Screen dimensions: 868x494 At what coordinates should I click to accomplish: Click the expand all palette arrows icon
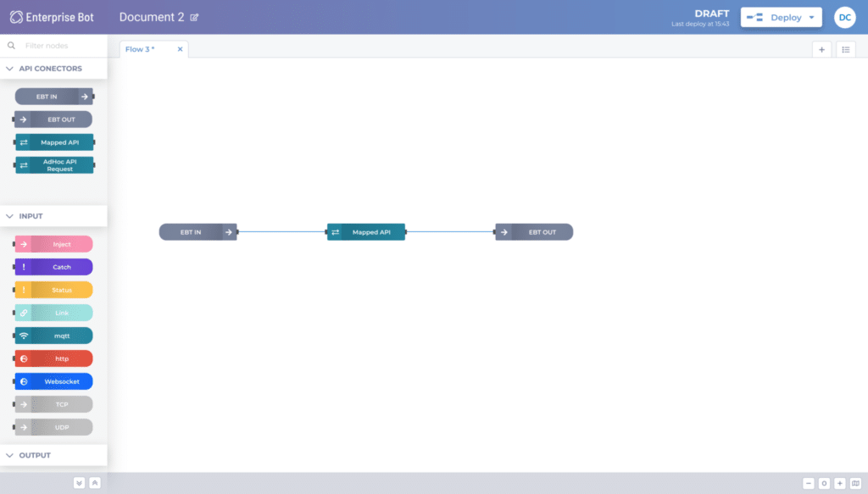click(94, 483)
